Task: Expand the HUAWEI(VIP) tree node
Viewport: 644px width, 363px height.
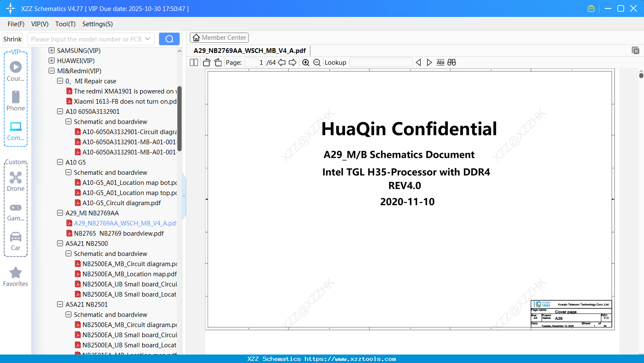Action: pyautogui.click(x=52, y=61)
